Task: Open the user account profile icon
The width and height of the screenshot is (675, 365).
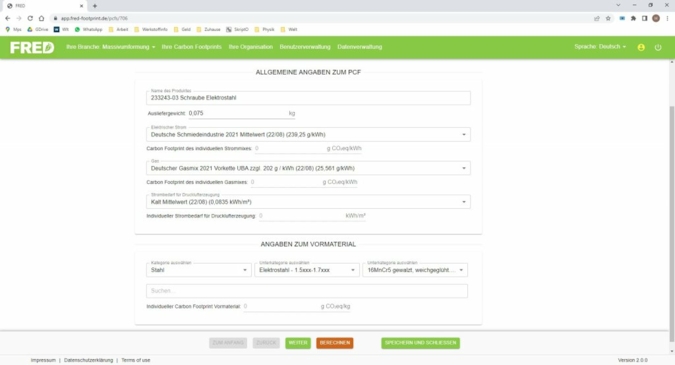Action: click(641, 47)
